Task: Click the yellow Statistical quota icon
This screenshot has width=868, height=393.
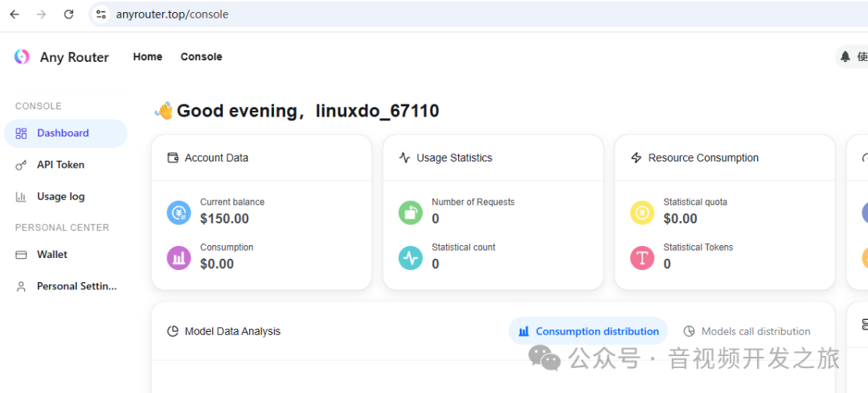Action: pos(642,213)
